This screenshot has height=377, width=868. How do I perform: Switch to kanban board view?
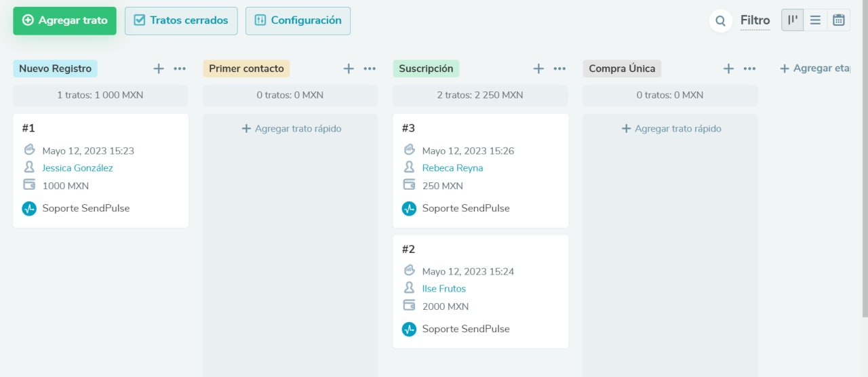click(x=792, y=20)
